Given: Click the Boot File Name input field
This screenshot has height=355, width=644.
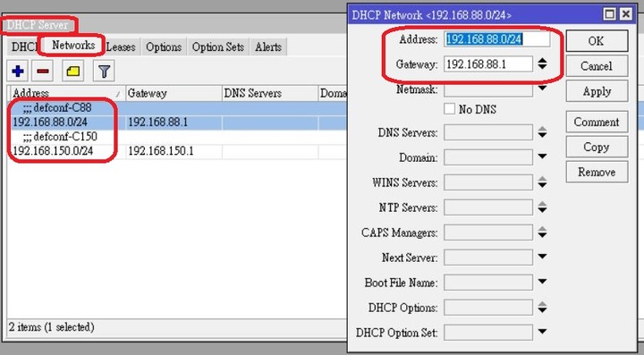Looking at the screenshot, I should [488, 283].
